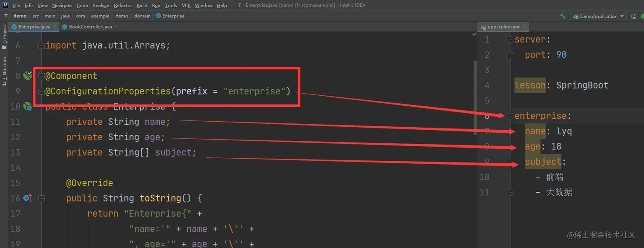This screenshot has width=644, height=248.
Task: Open the Build menu
Action: (142, 6)
